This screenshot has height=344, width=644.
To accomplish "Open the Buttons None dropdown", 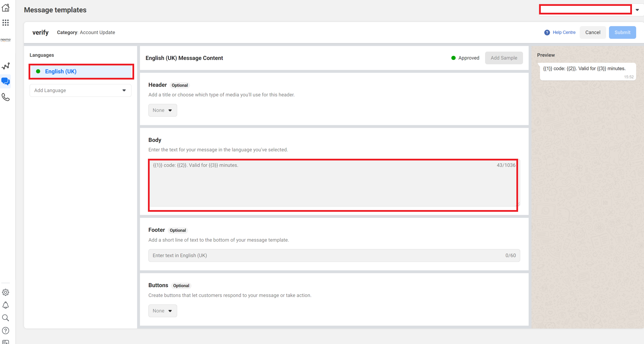I will click(x=162, y=311).
